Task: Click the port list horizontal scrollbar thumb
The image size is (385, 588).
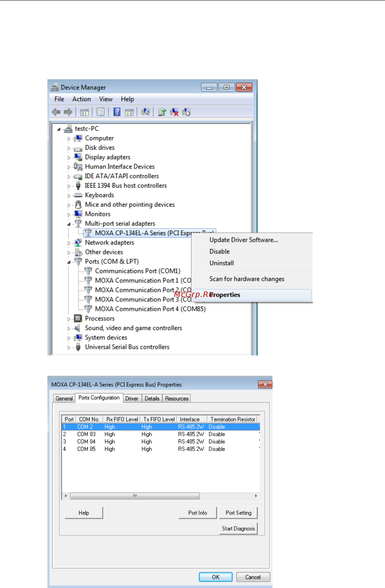Action: [135, 496]
